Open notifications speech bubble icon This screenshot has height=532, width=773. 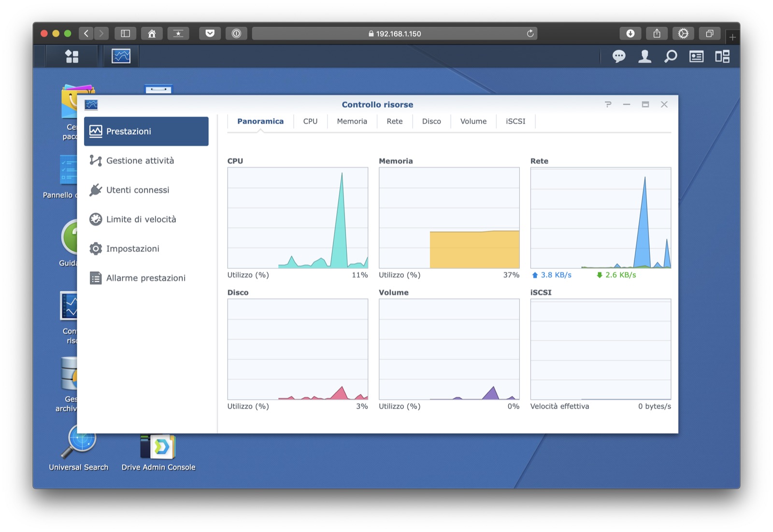point(618,56)
